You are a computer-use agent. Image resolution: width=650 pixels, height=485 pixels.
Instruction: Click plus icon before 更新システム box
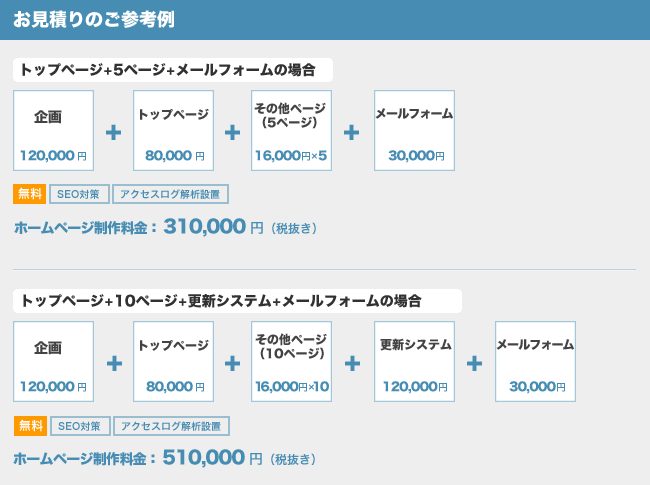pyautogui.click(x=352, y=364)
